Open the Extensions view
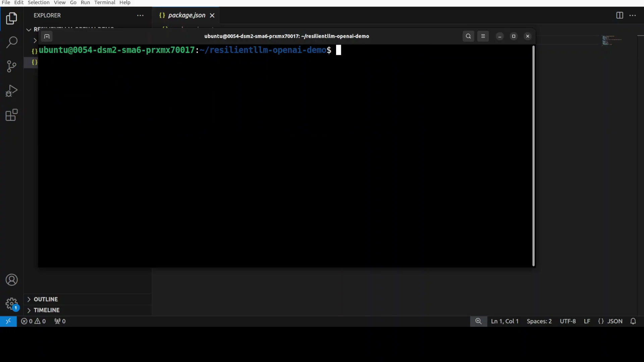Image resolution: width=644 pixels, height=362 pixels. click(11, 115)
